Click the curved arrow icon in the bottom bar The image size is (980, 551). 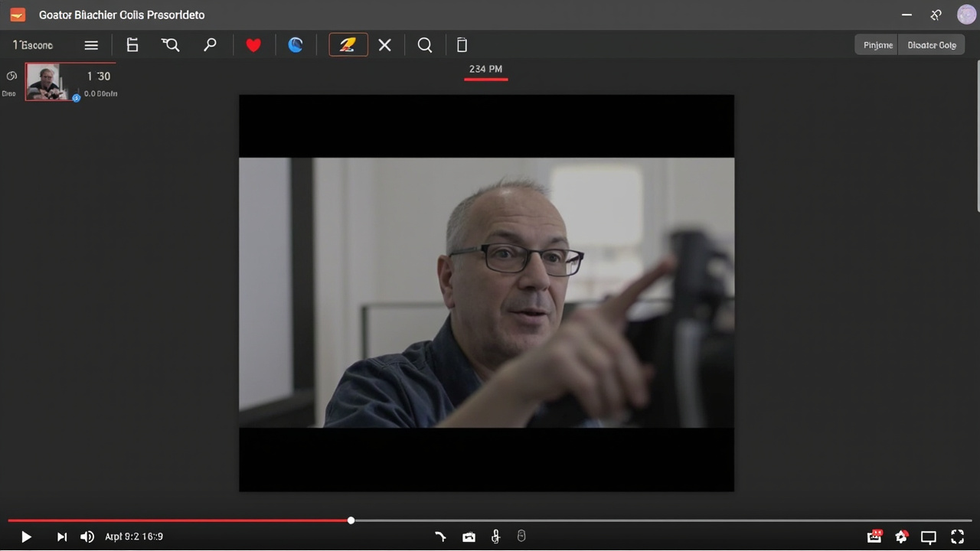[x=440, y=537]
